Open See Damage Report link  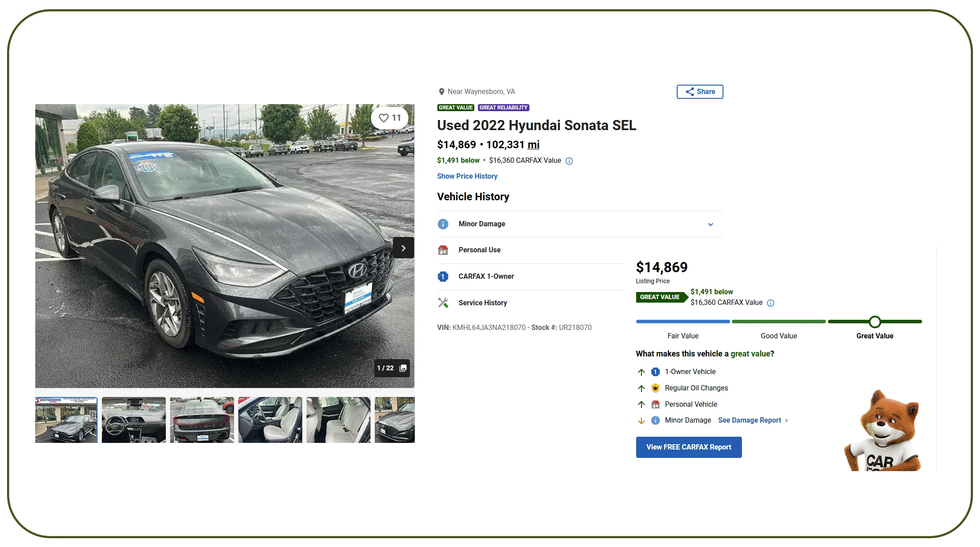coord(753,420)
